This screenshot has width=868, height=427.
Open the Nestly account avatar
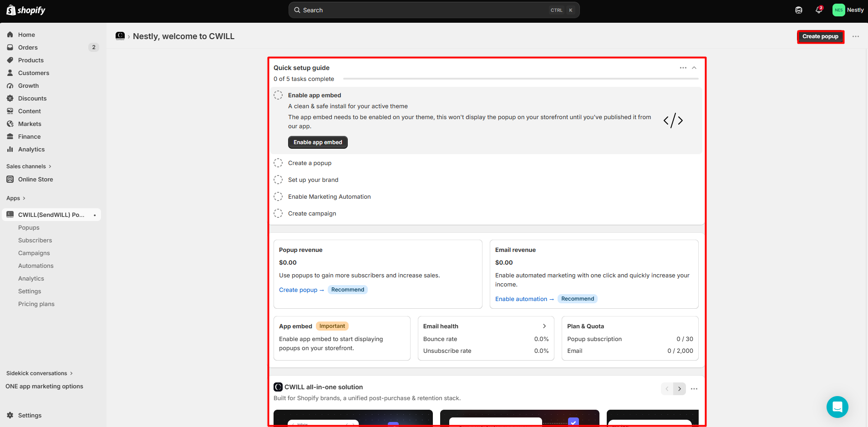[x=838, y=10]
